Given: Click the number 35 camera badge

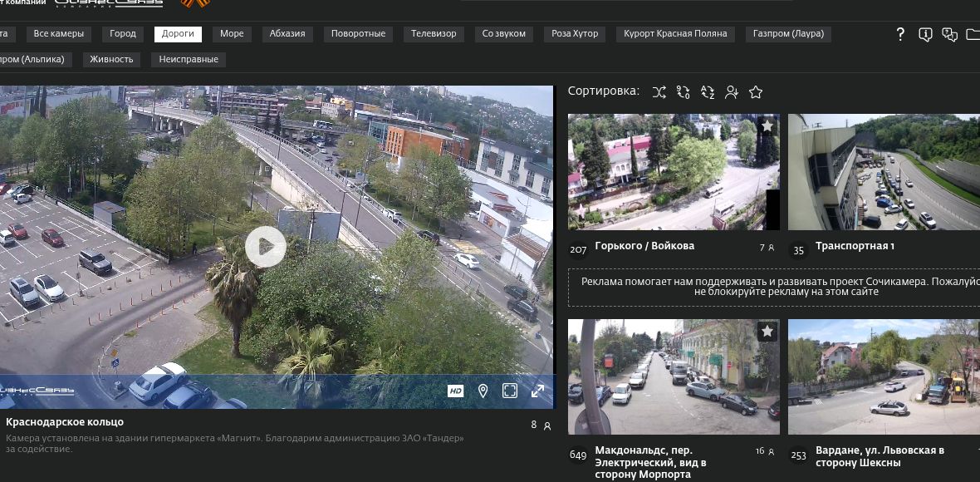Looking at the screenshot, I should (798, 251).
